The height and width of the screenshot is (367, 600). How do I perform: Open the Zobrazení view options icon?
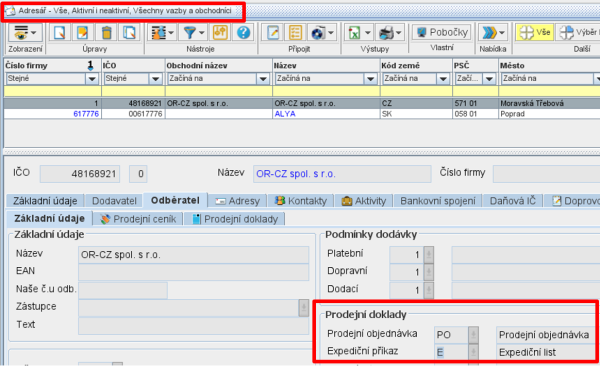pyautogui.click(x=21, y=33)
